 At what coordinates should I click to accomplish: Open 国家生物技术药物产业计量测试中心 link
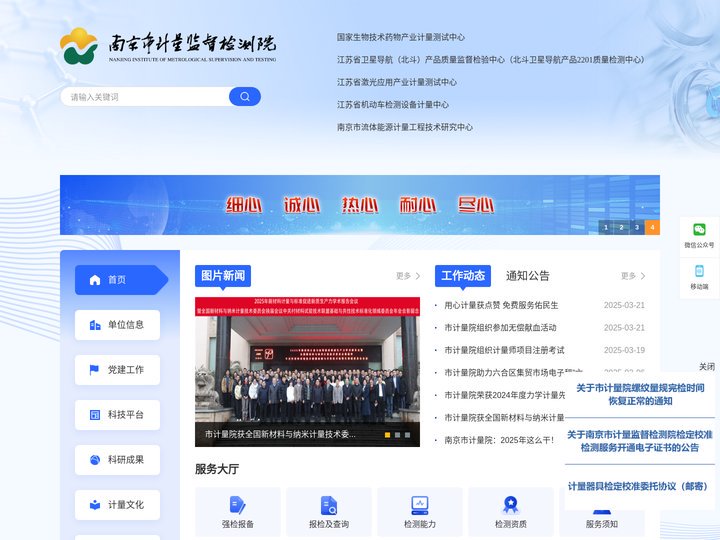[x=401, y=37]
